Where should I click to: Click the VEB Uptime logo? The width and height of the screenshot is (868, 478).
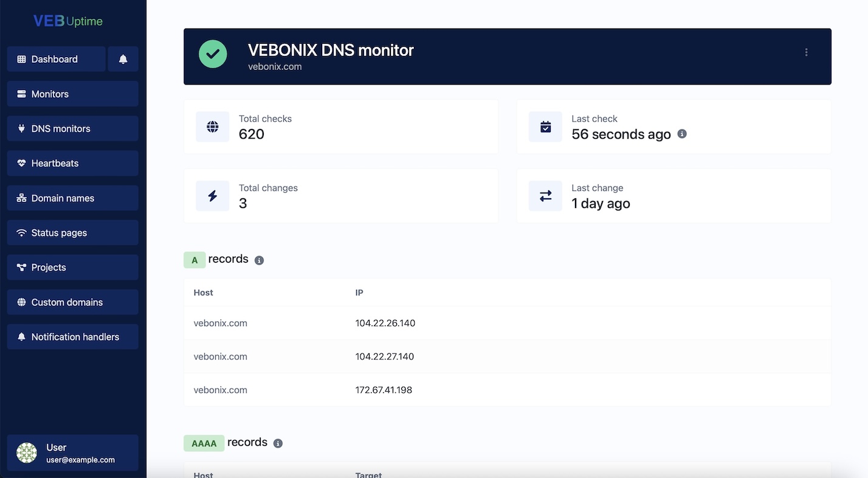(67, 20)
